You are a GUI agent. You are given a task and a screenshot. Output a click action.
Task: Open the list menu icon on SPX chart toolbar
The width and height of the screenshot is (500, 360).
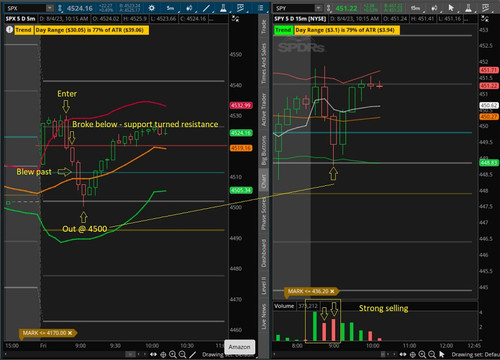pyautogui.click(x=261, y=8)
